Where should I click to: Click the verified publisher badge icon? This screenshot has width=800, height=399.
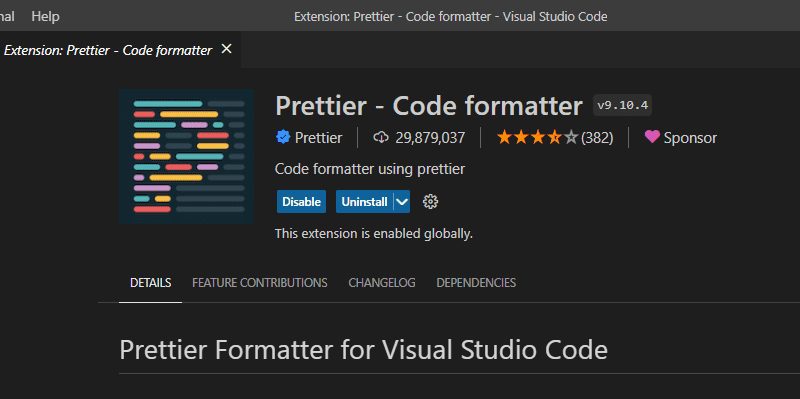(x=283, y=137)
